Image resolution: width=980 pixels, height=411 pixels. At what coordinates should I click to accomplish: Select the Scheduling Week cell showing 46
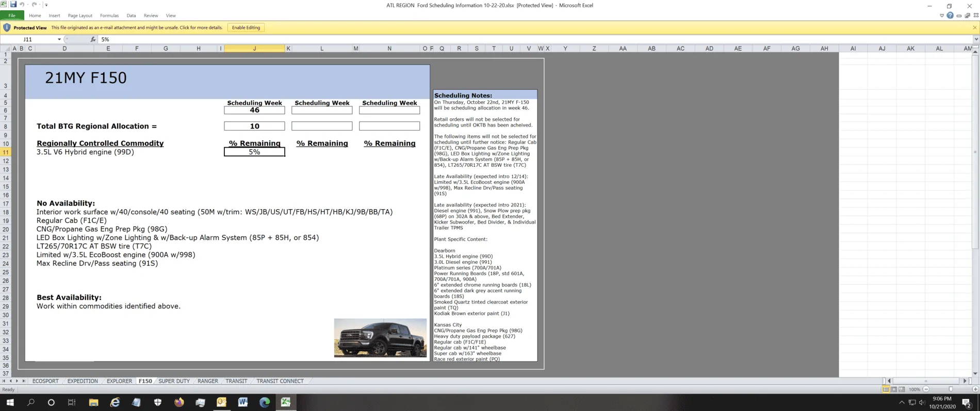click(x=254, y=110)
